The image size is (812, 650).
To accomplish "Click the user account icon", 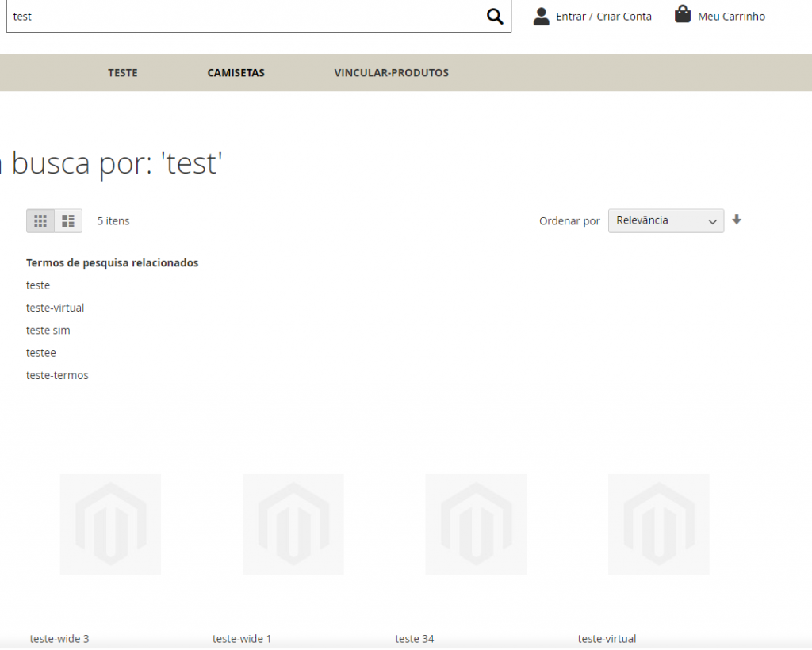I will click(541, 17).
